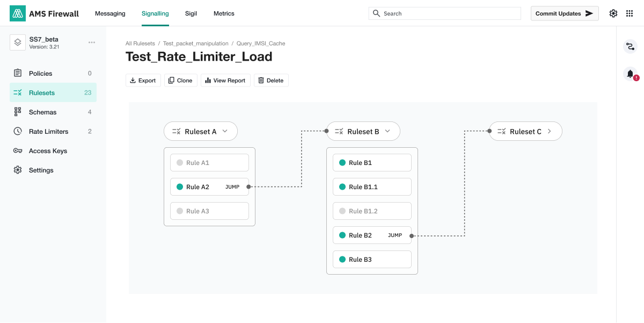Click the Commit Updates button label

(x=558, y=13)
